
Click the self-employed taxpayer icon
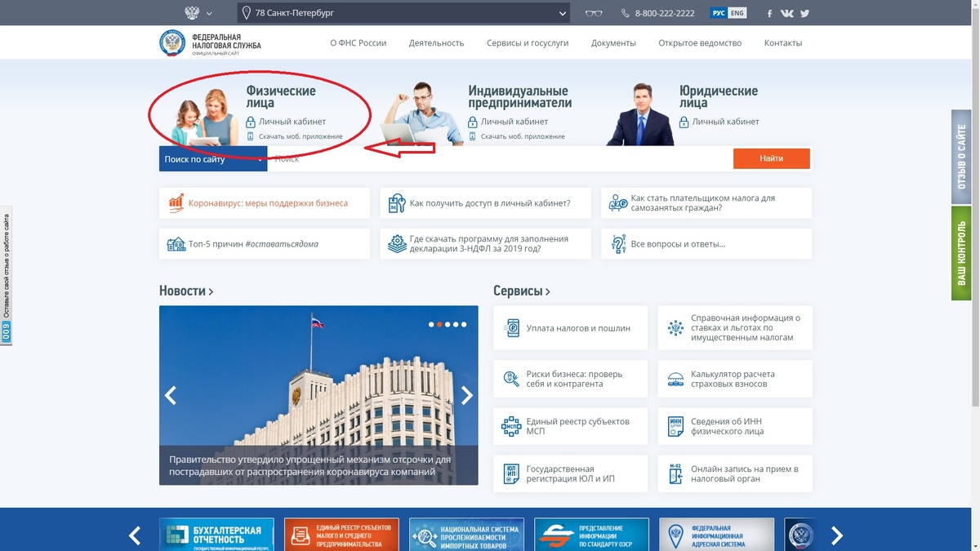618,203
